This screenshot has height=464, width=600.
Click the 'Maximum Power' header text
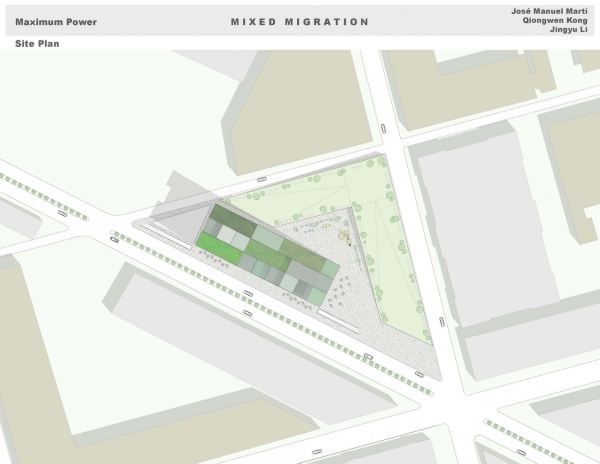[56, 22]
